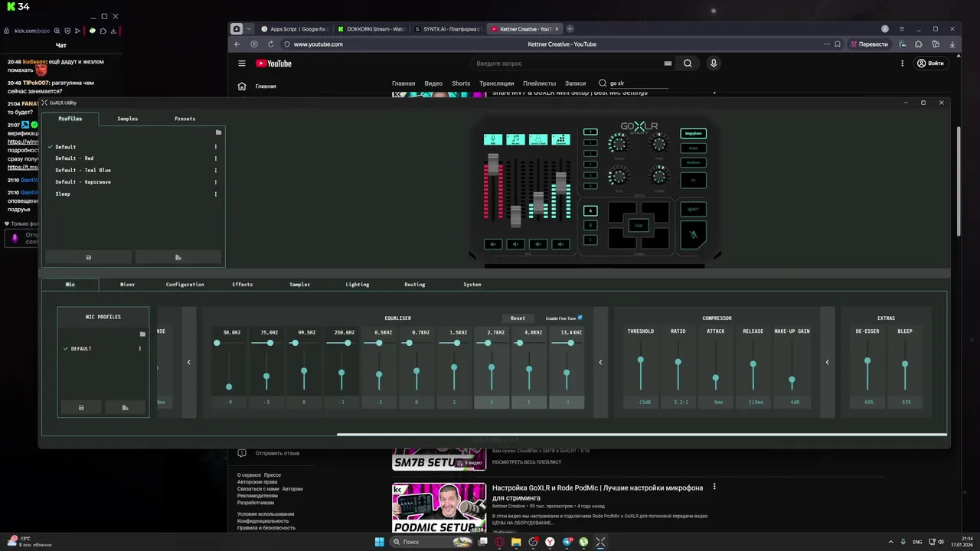Screen dimensions: 980x551
Task: Open options menu for Sleep profile
Action: (215, 194)
